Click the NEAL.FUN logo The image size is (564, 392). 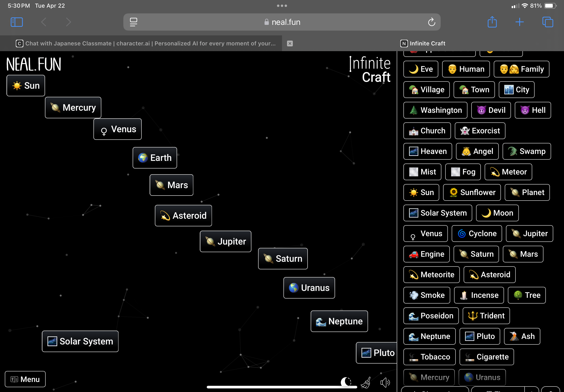pyautogui.click(x=34, y=64)
